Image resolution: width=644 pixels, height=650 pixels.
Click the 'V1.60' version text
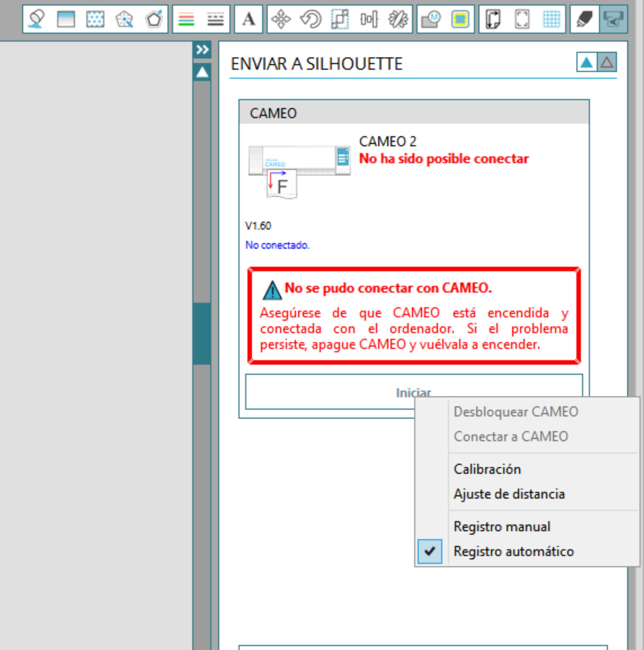[x=258, y=226]
